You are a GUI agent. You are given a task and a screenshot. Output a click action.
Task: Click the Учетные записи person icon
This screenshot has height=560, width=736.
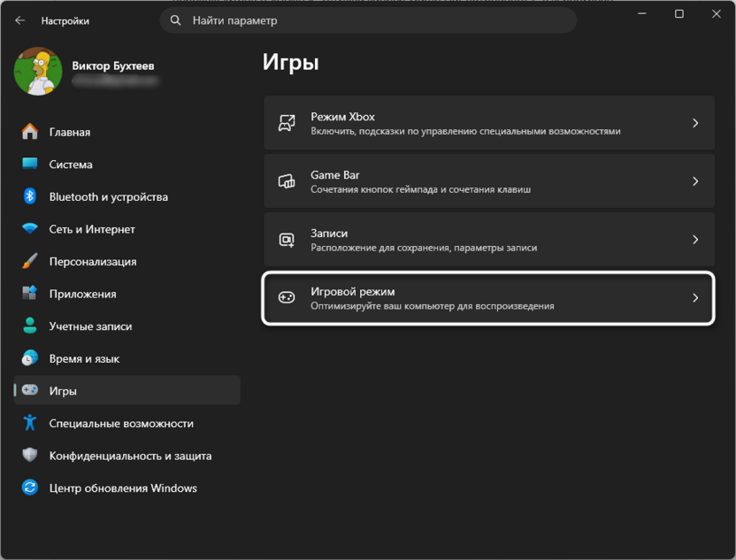(x=29, y=326)
